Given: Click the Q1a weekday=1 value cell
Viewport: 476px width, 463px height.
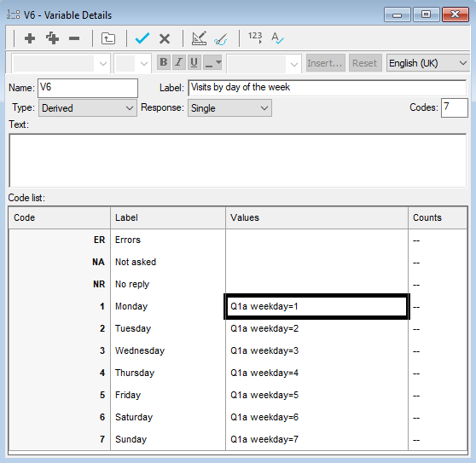Looking at the screenshot, I should tap(317, 306).
